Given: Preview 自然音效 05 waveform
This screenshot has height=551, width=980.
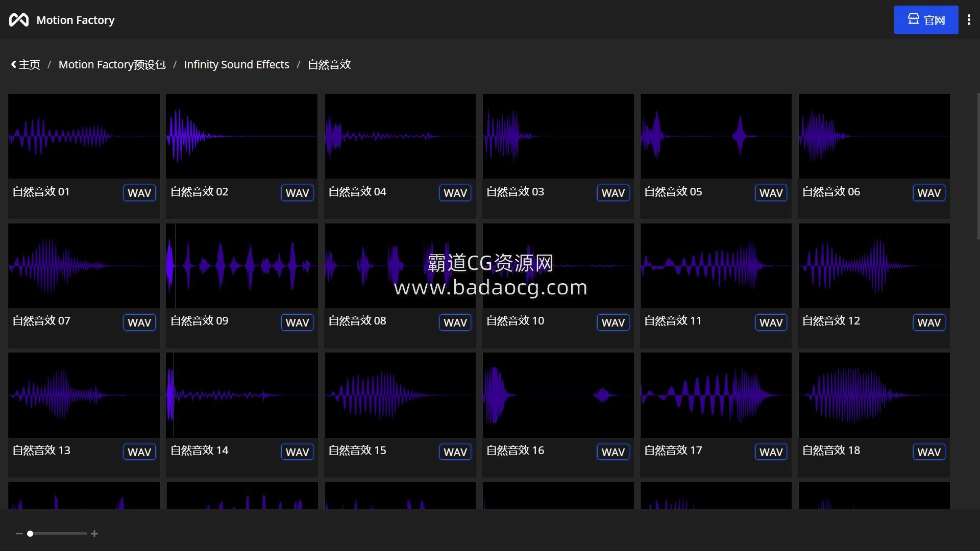Looking at the screenshot, I should pos(716,136).
